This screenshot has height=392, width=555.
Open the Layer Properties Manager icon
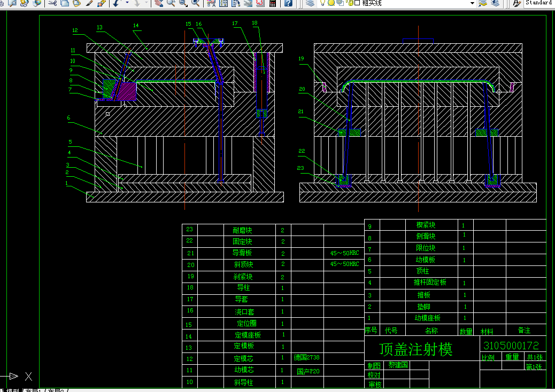310,3
